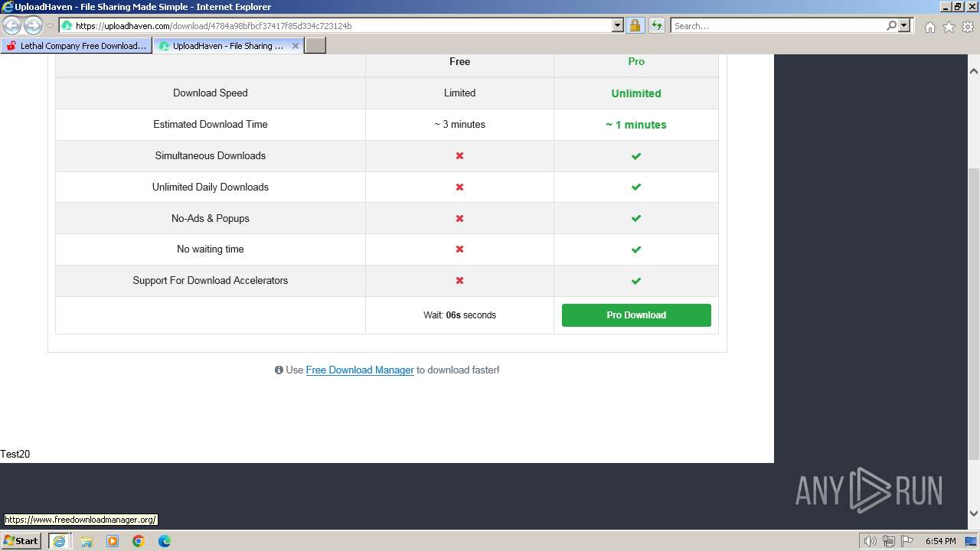Switch to the Lethal Company Free Download tab
This screenshot has height=551, width=980.
(x=75, y=46)
